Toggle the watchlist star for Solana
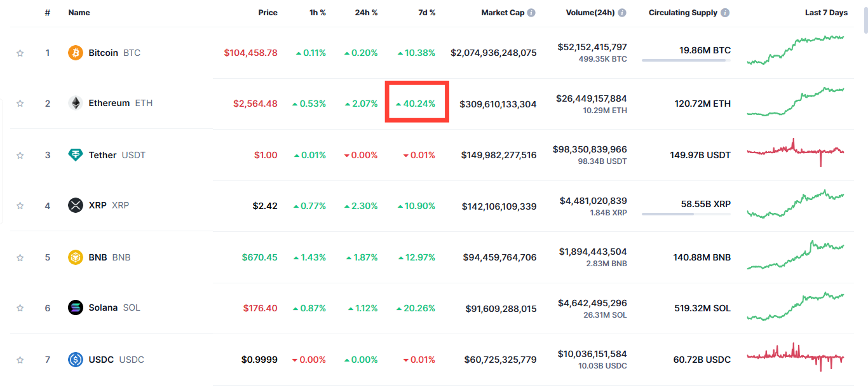Image resolution: width=868 pixels, height=392 pixels. 20,308
